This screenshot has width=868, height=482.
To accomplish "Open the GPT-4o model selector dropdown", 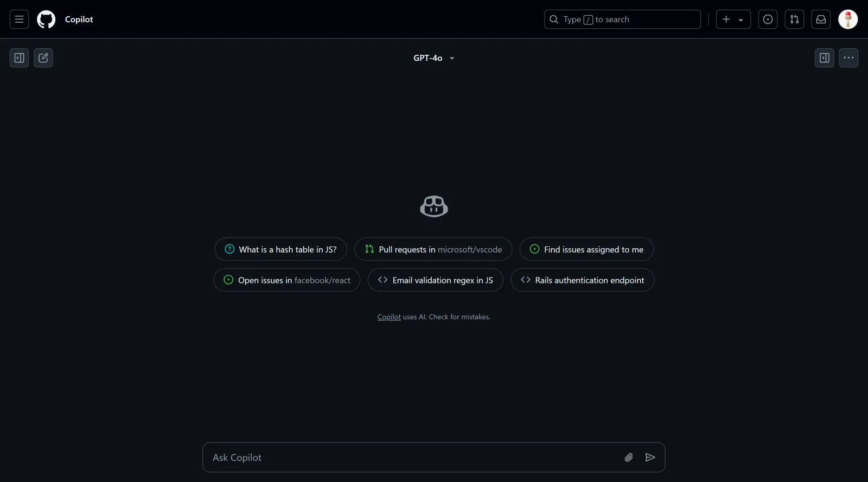I will point(433,58).
